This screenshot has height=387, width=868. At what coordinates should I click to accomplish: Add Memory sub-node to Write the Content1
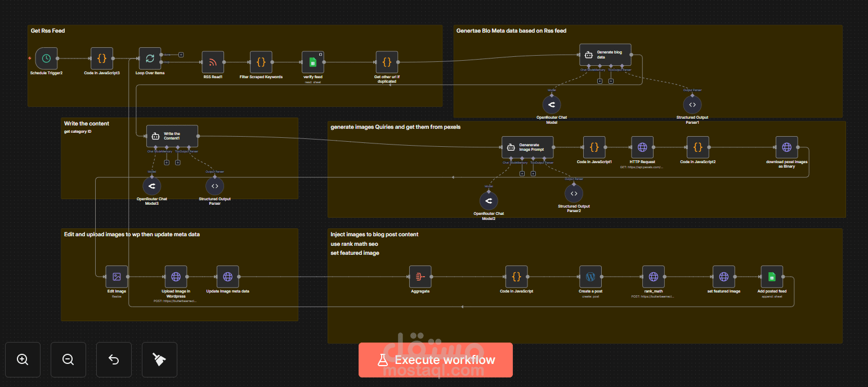click(x=167, y=163)
